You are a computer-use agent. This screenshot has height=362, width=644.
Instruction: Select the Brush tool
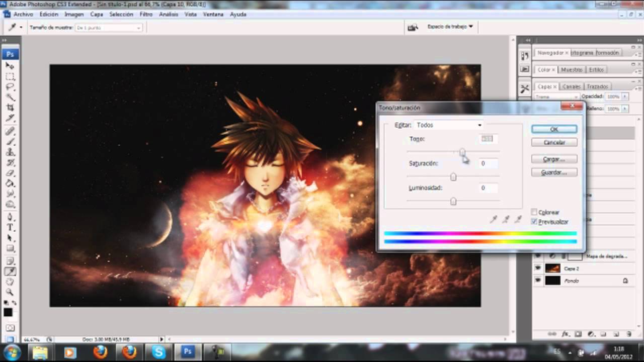(10, 142)
